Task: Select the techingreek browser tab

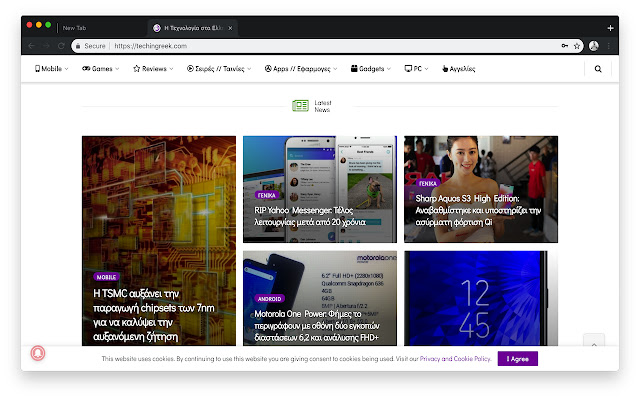Action: [x=193, y=28]
